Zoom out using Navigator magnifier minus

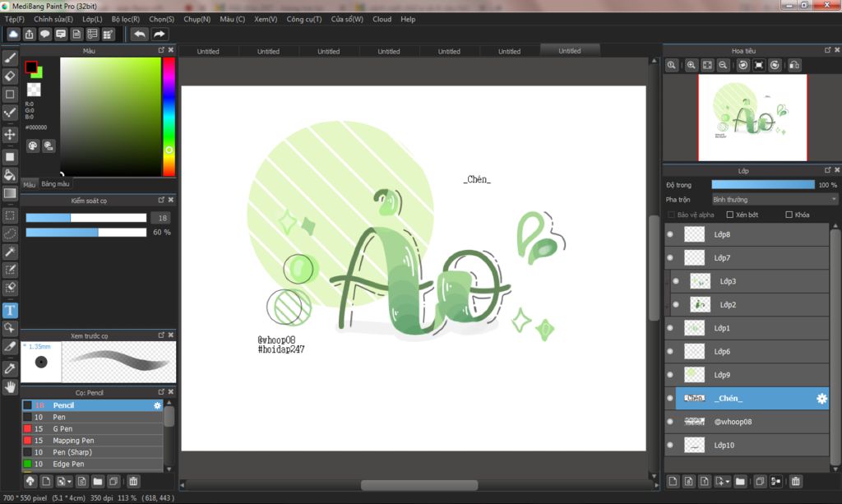[x=724, y=65]
